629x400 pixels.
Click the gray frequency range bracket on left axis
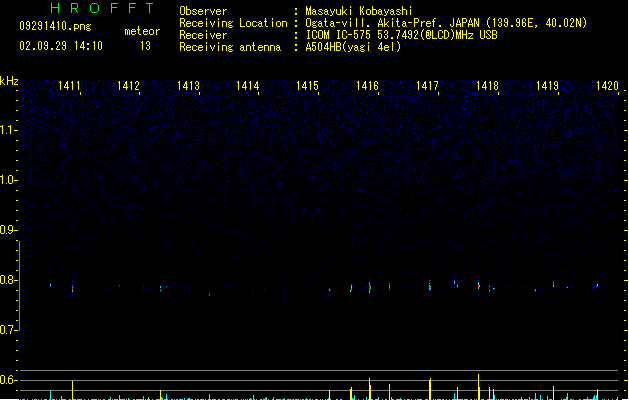point(19,286)
